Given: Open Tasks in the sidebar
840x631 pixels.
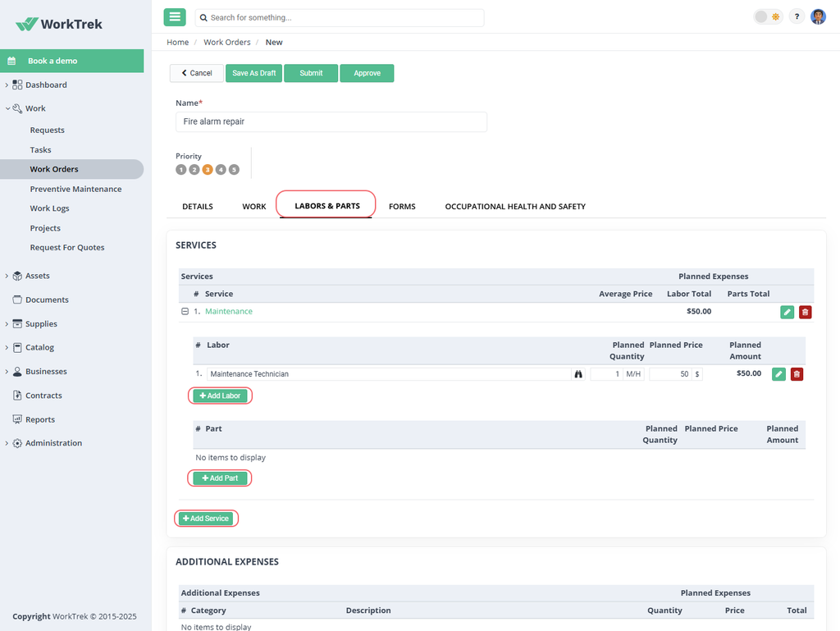Looking at the screenshot, I should (x=41, y=150).
